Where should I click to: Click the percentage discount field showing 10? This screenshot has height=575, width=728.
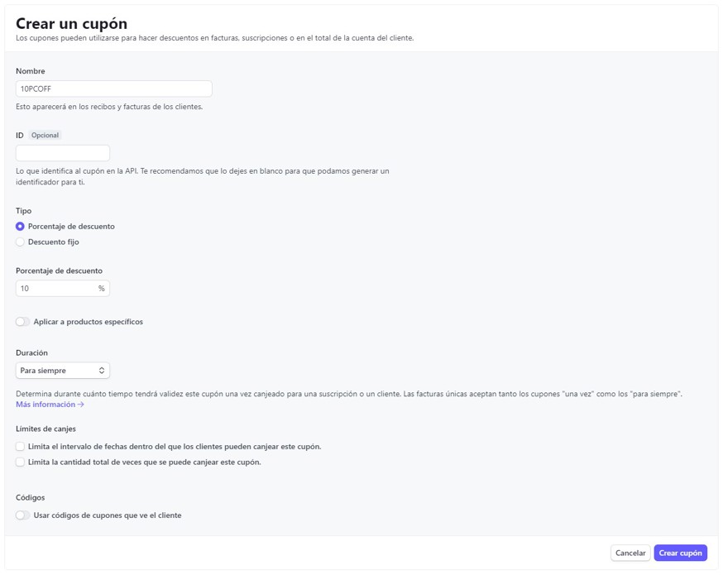[x=63, y=289]
